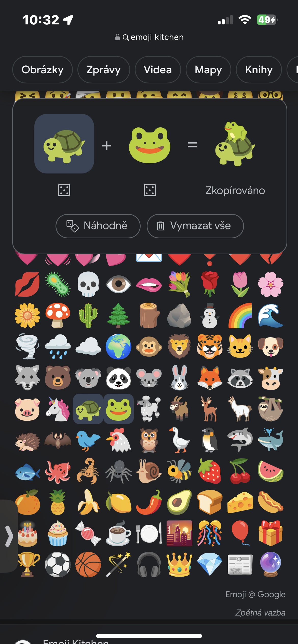Select the octopus emoji
Image resolution: width=298 pixels, height=644 pixels.
[x=58, y=471]
